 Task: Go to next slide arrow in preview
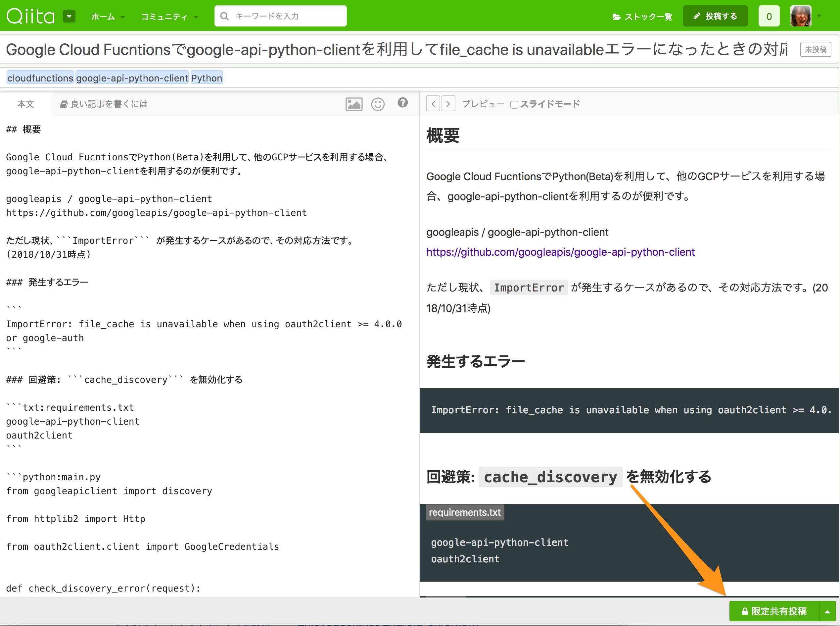click(448, 103)
